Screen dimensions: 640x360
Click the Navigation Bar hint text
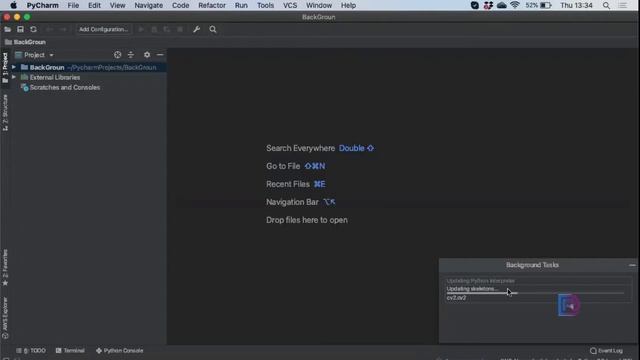coord(292,202)
